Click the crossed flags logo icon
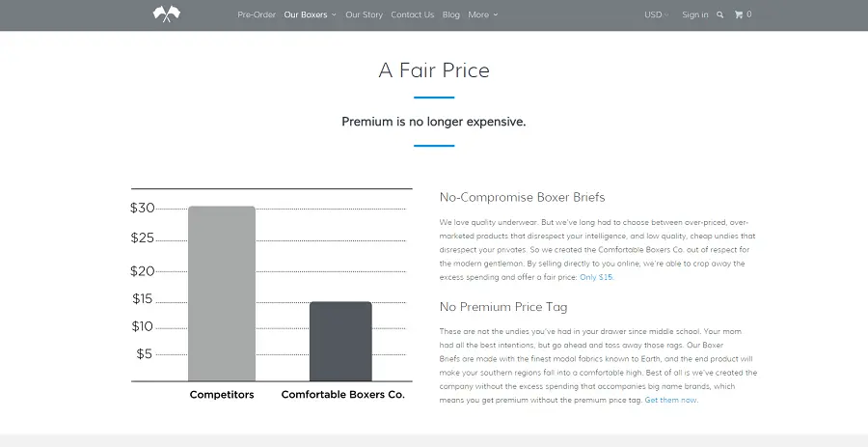Screen dimensions: 868x447 tap(166, 14)
